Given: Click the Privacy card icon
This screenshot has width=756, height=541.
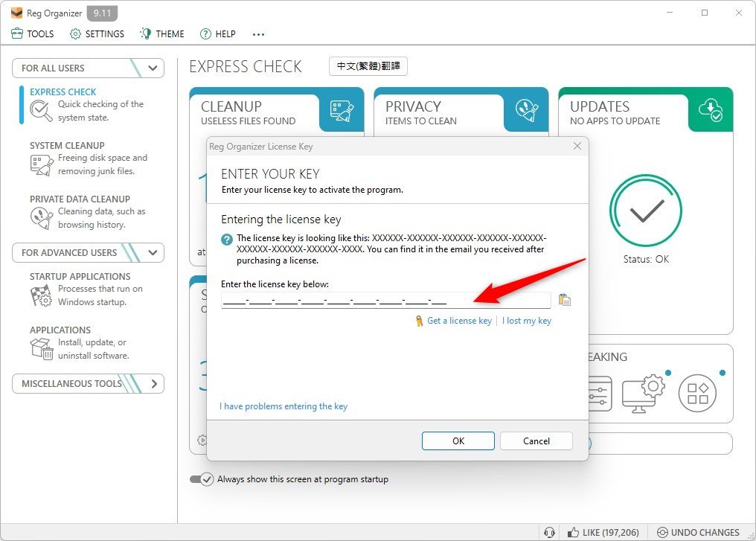Looking at the screenshot, I should pos(527,110).
